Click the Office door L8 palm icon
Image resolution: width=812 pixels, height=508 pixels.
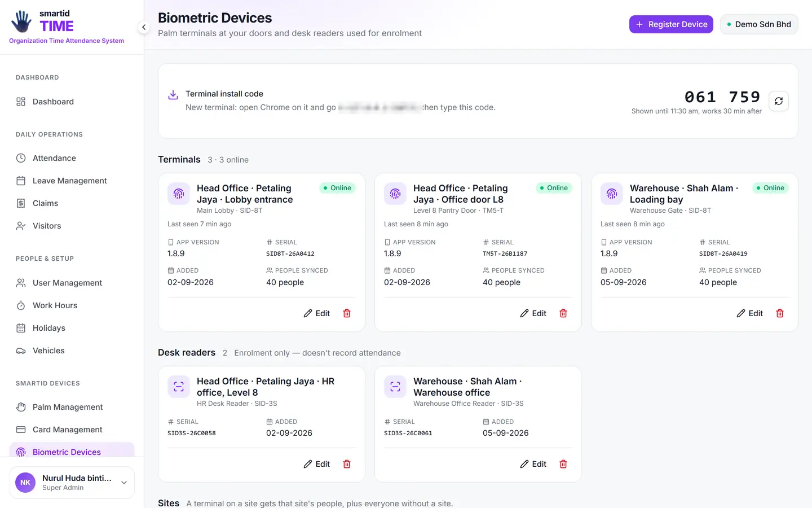click(395, 194)
